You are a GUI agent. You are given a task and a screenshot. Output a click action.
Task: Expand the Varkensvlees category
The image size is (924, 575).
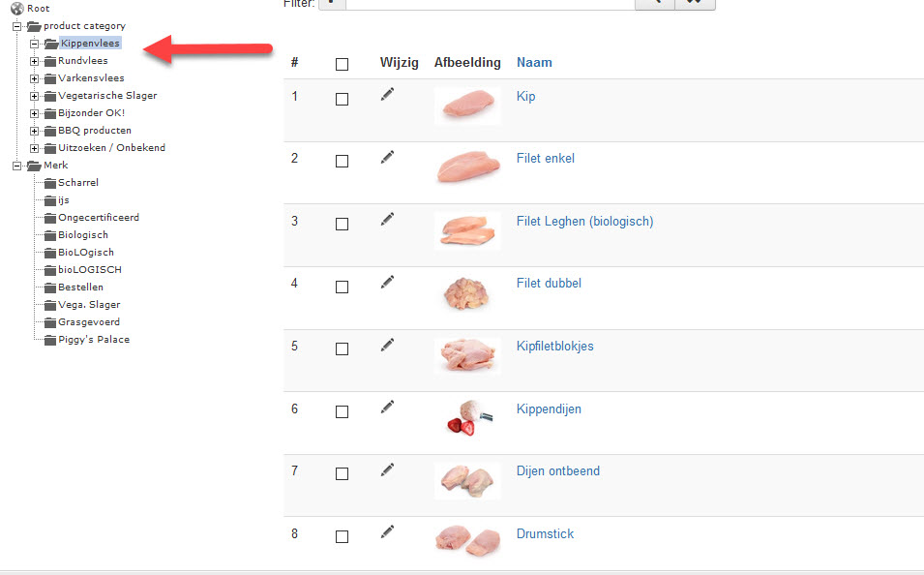tap(34, 78)
